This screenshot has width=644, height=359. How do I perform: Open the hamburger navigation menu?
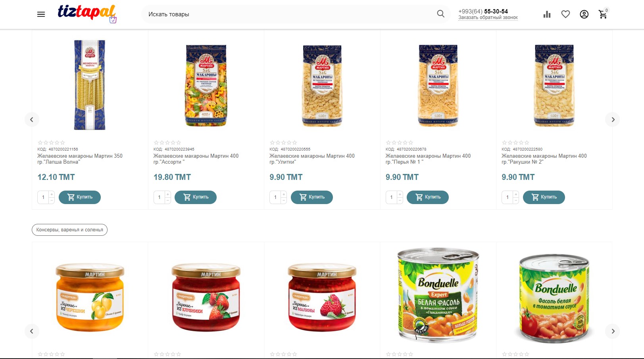click(41, 14)
